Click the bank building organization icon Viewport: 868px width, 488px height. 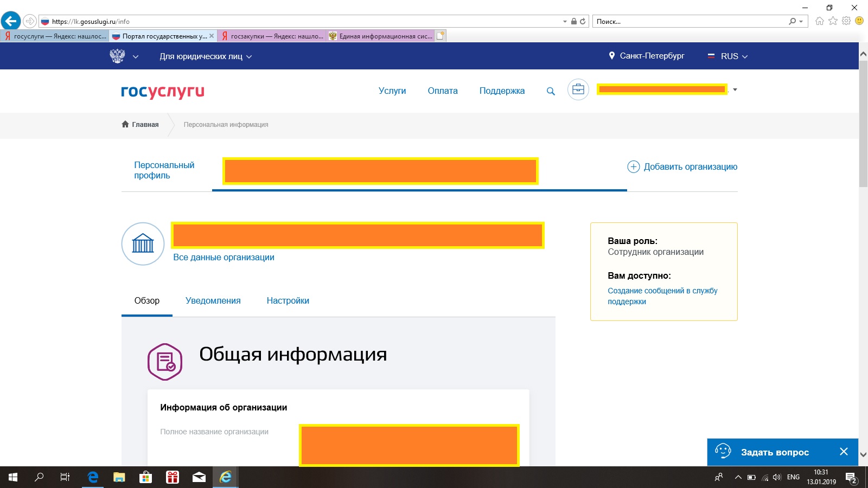143,243
